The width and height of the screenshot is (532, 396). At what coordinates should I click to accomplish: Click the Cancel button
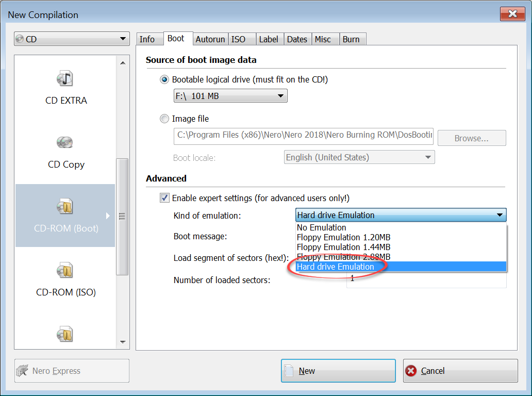pos(460,371)
